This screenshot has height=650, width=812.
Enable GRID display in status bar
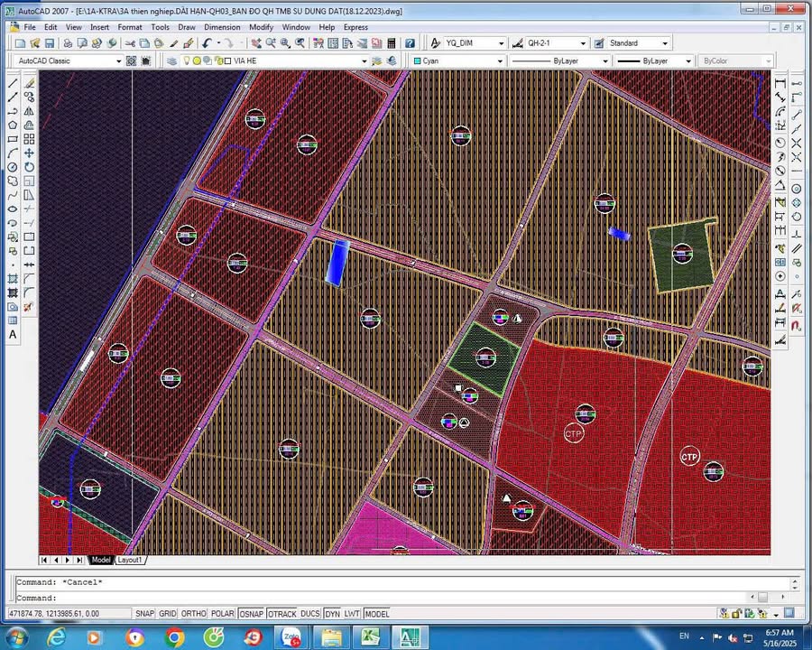pyautogui.click(x=168, y=614)
